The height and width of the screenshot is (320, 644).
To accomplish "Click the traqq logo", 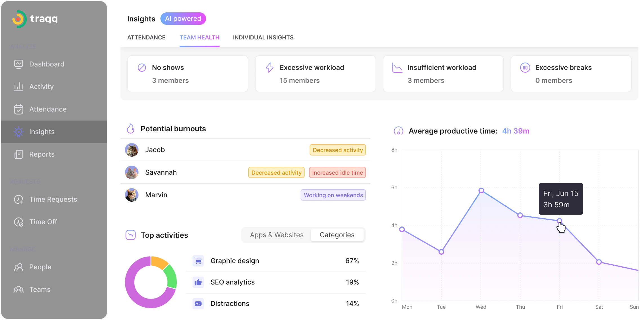I will pos(35,19).
